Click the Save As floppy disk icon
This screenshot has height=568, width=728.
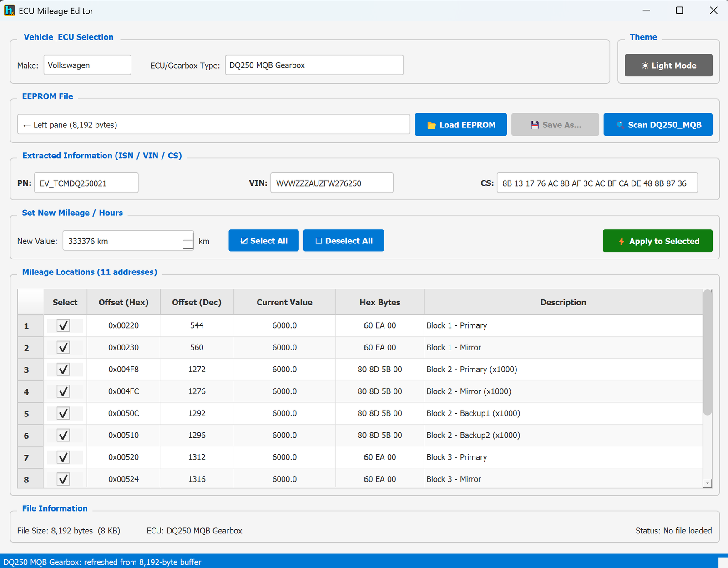(x=535, y=125)
